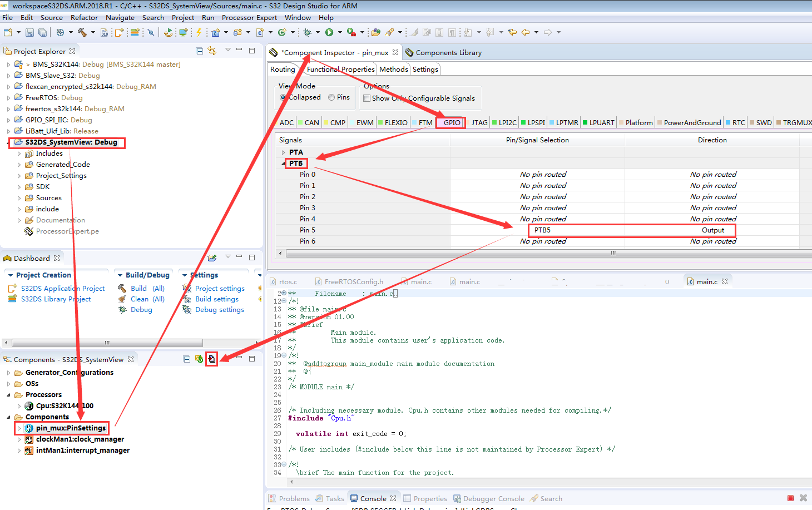Expand the Sources folder

point(19,198)
